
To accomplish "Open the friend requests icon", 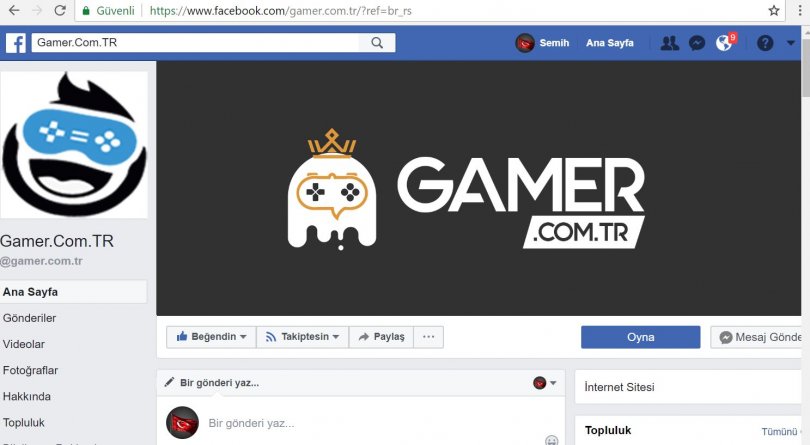I will tap(669, 43).
